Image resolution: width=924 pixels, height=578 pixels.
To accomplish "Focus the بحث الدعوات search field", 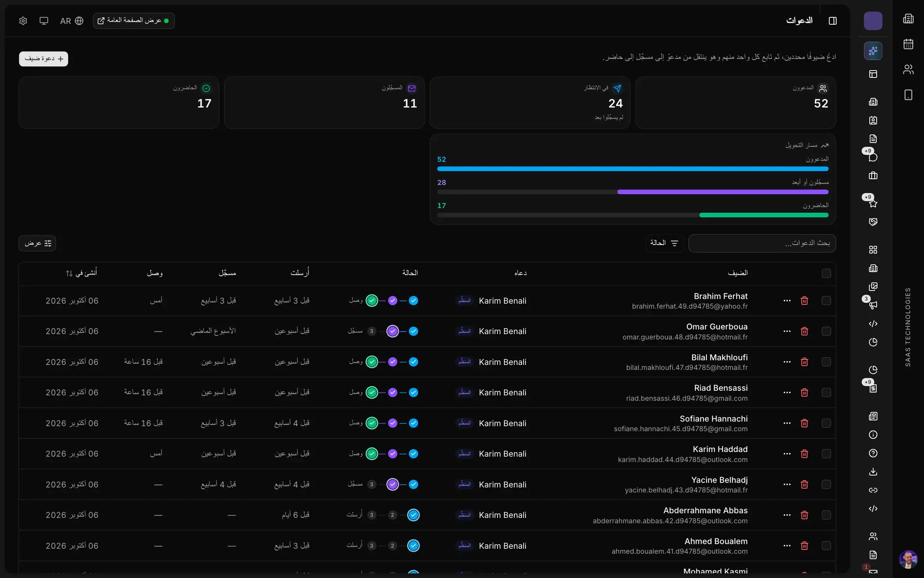I will point(762,243).
